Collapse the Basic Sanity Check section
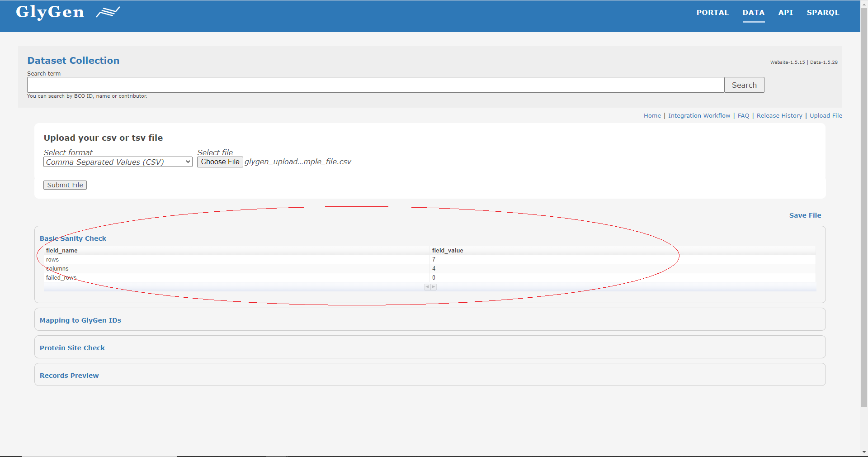Image resolution: width=868 pixels, height=457 pixels. pos(73,238)
